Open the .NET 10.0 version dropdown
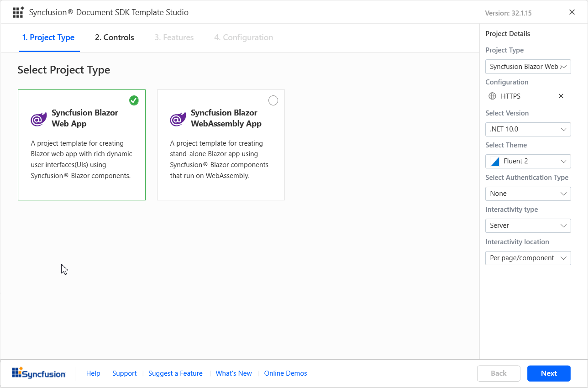This screenshot has width=588, height=388. (x=528, y=129)
